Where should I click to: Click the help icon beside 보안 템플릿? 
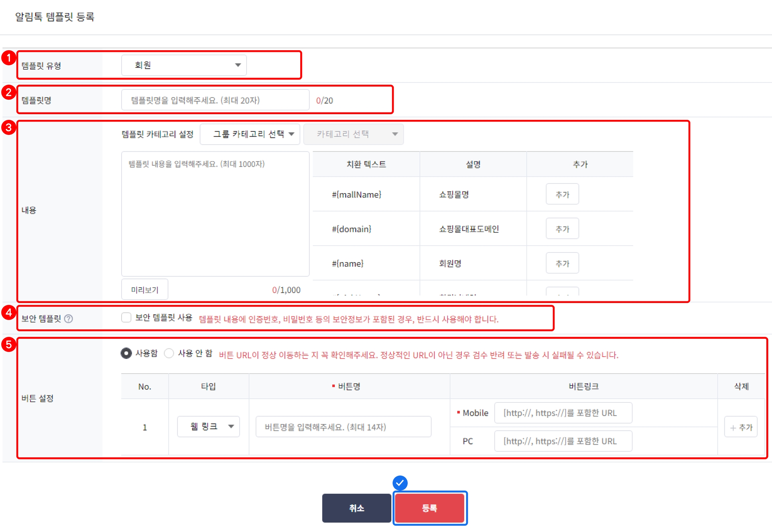point(68,319)
